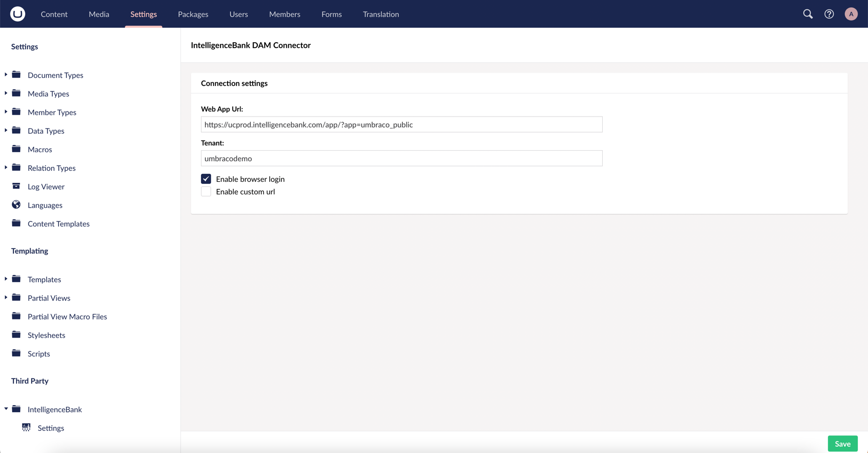Uncheck Enable browser login

pyautogui.click(x=206, y=179)
